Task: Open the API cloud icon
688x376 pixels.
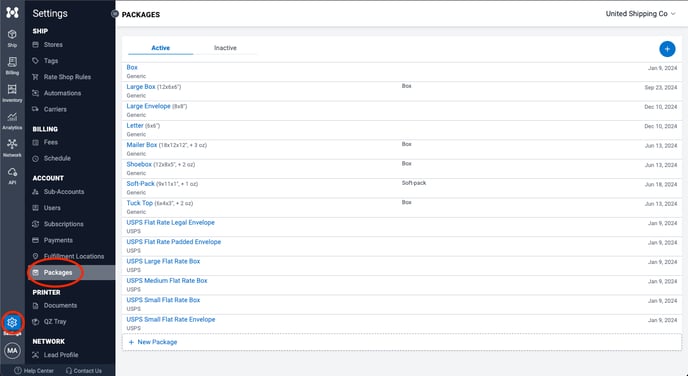Action: [12, 175]
